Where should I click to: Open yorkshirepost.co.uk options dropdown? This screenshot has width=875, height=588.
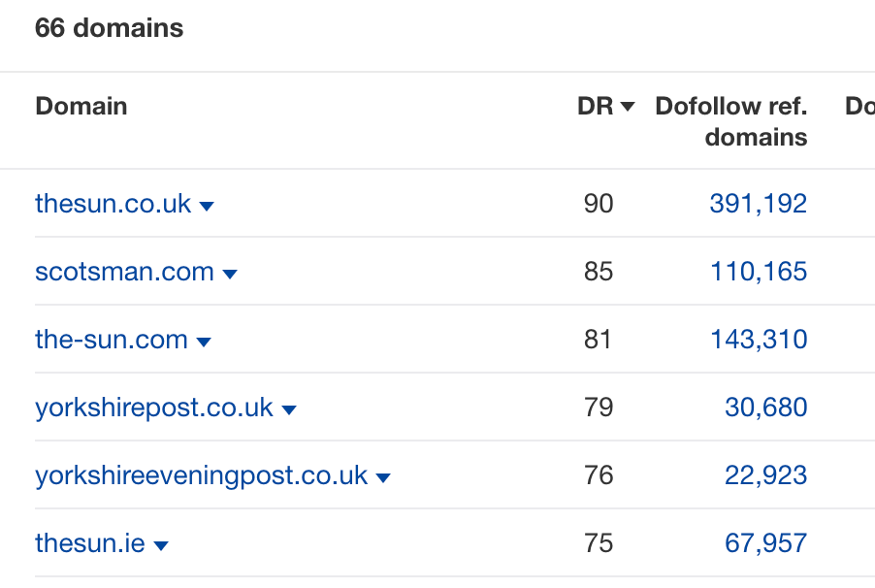[288, 408]
